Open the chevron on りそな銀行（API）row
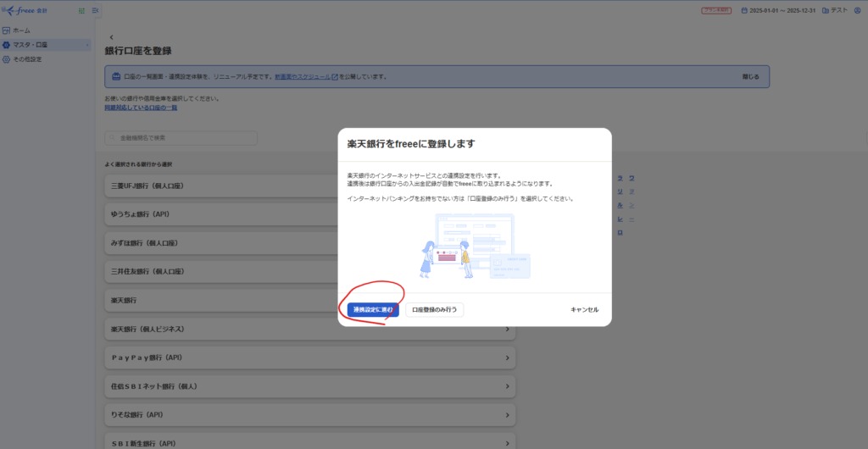868x449 pixels. [507, 415]
